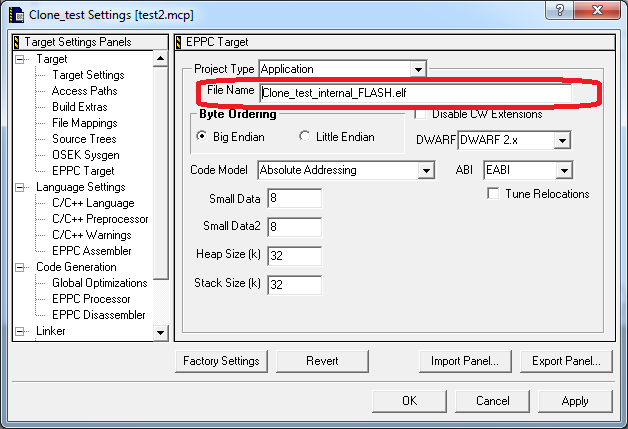Click the panel tree scrollbar up arrow
This screenshot has width=628, height=429.
pos(161,59)
